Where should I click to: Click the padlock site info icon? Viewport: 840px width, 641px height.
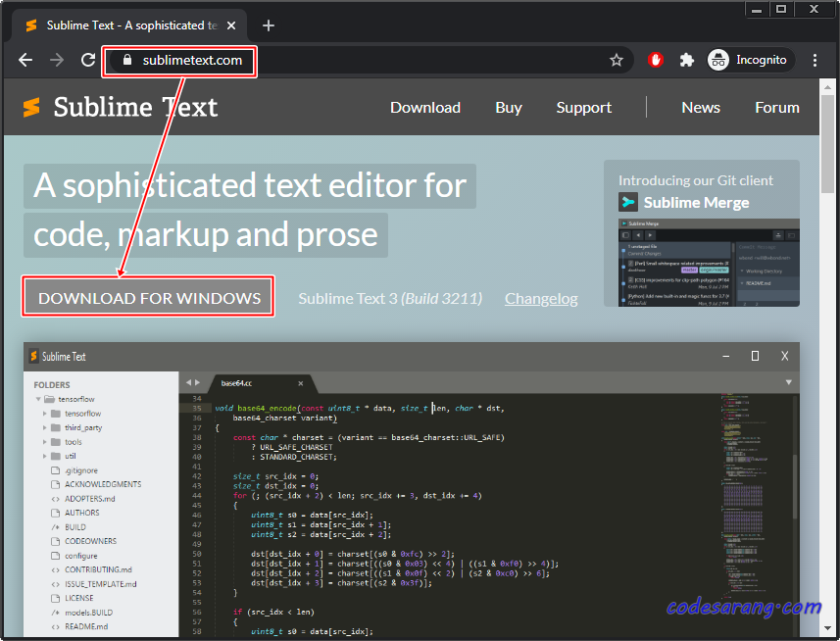[127, 60]
